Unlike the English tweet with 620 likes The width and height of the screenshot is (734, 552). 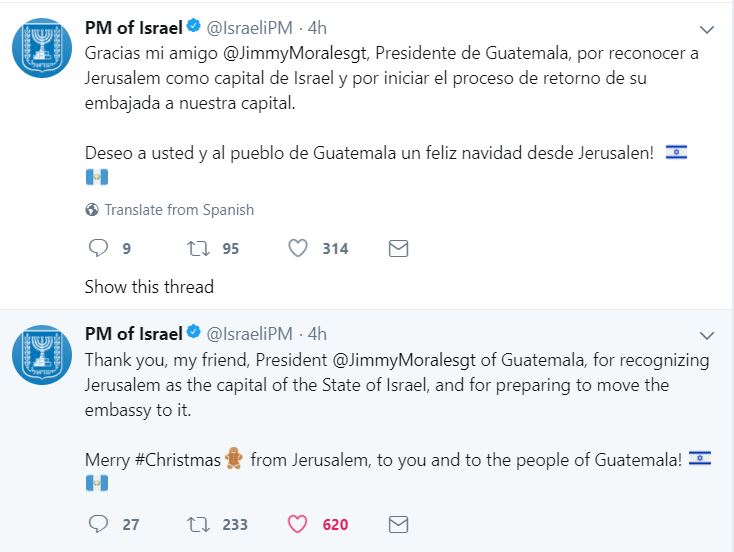pyautogui.click(x=298, y=524)
